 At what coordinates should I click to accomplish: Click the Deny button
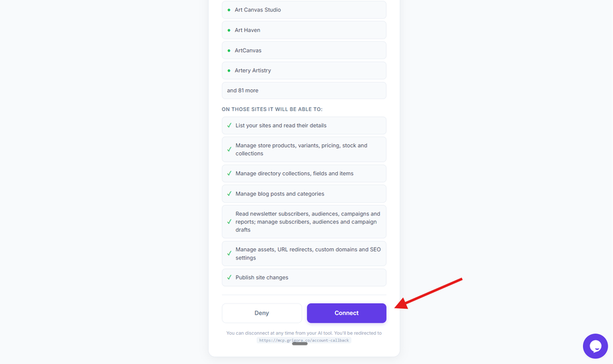pyautogui.click(x=262, y=313)
